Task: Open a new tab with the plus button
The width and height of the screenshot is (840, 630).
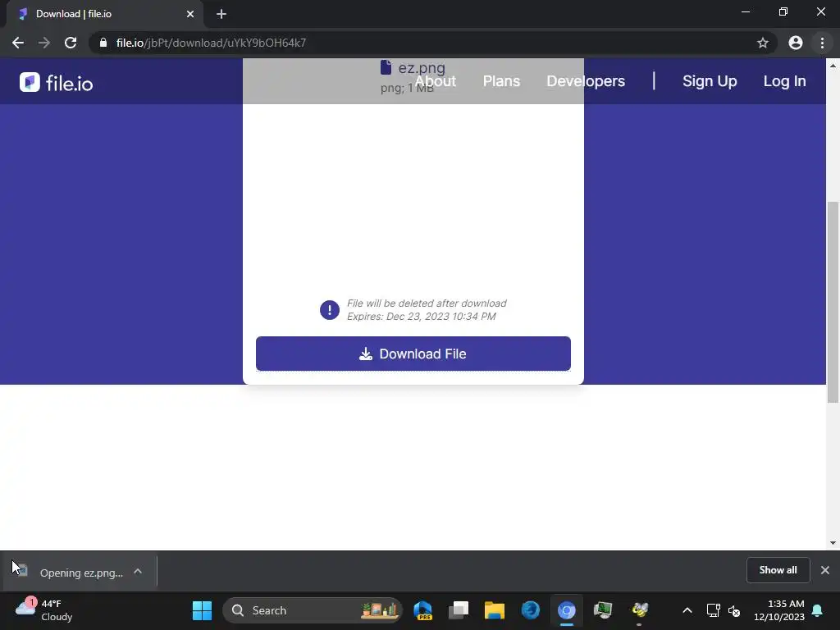Action: coord(221,14)
